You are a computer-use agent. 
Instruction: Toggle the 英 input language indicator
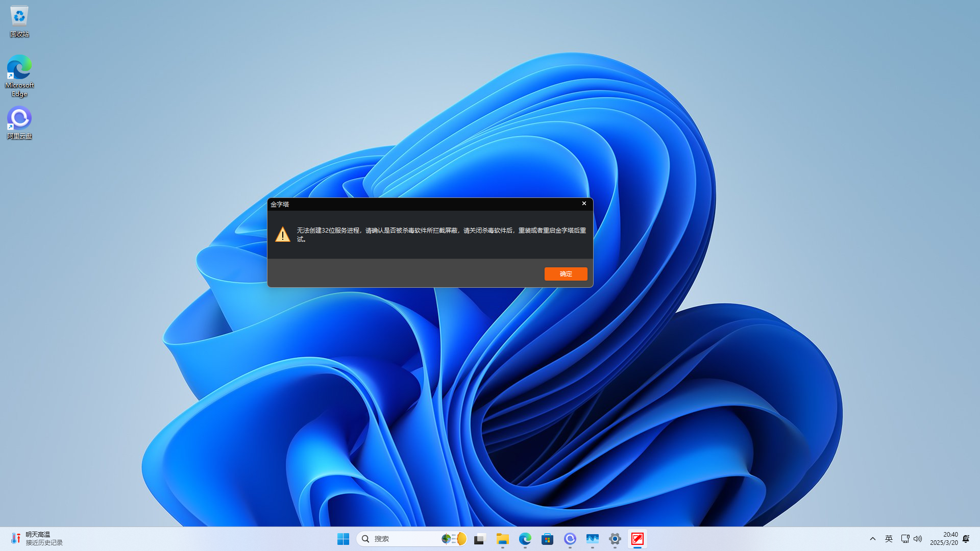point(889,539)
